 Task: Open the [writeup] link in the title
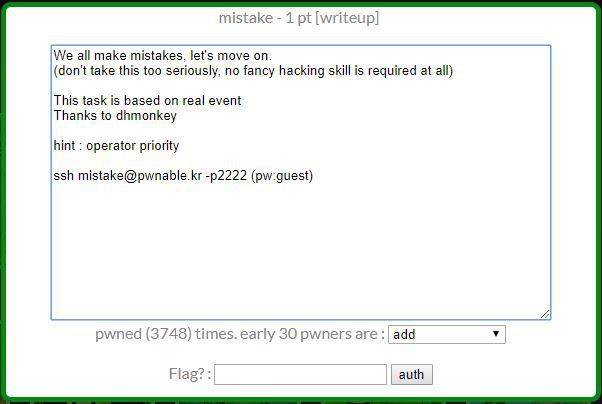347,18
